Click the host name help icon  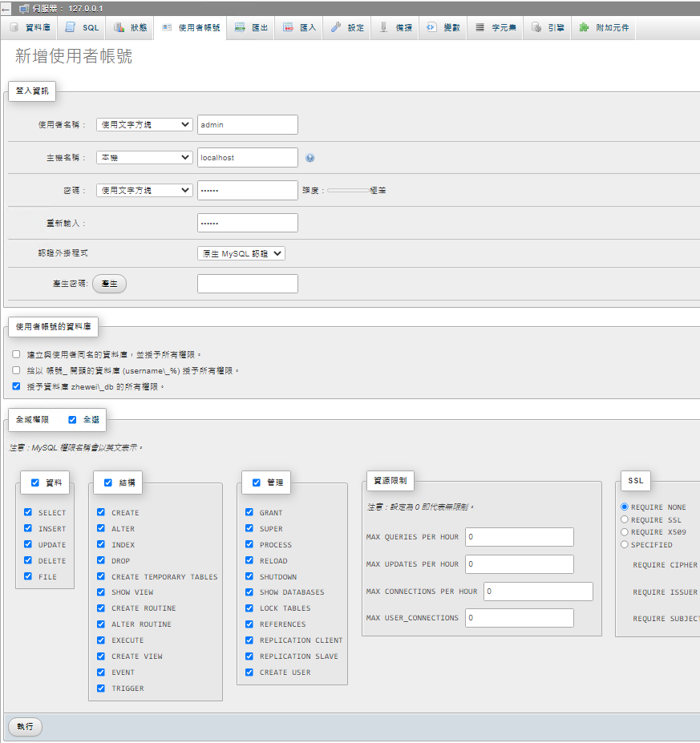[x=310, y=158]
